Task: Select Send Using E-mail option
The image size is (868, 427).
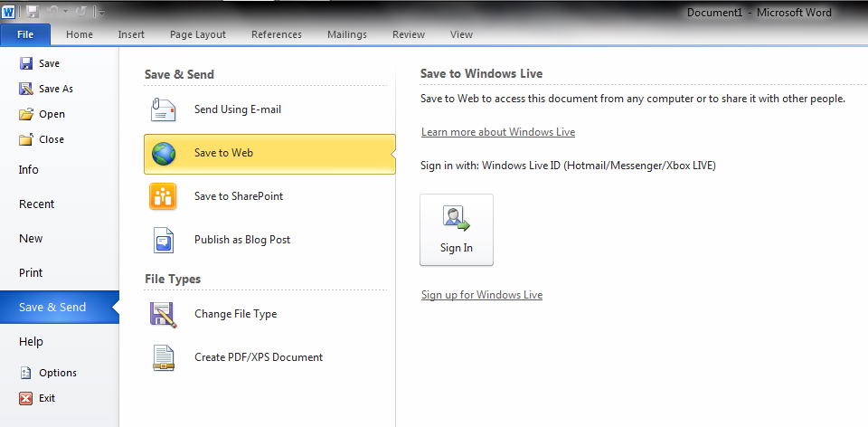Action: [237, 109]
